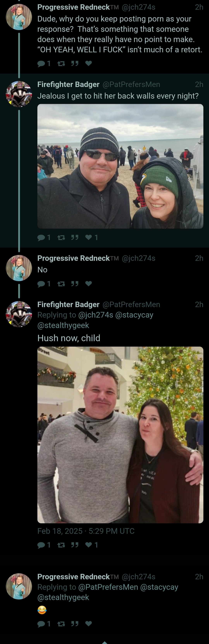This screenshot has height=644, width=209.
Task: Quote the 'Hush now, child' tweet
Action: coord(75,545)
